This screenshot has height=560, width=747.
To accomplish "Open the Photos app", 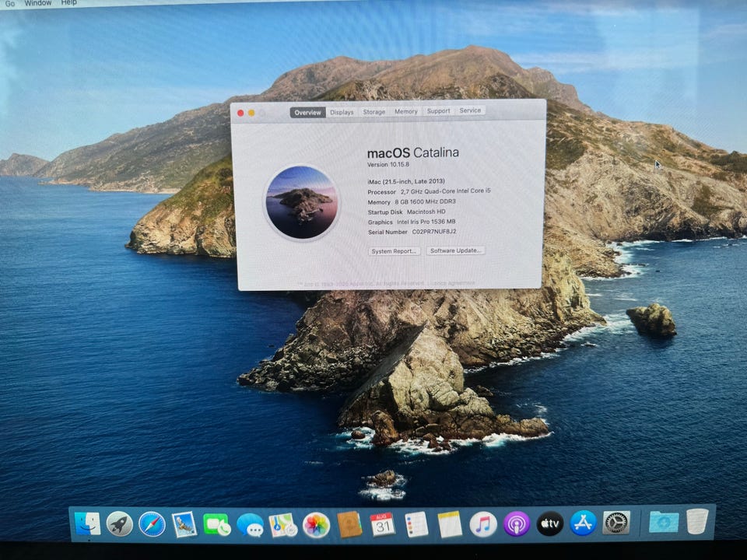I will [316, 525].
